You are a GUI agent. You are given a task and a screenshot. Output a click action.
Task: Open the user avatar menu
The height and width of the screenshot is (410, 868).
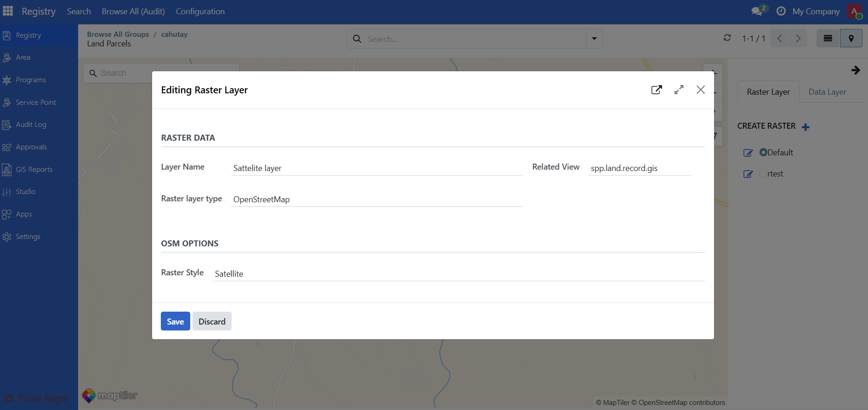(x=855, y=11)
